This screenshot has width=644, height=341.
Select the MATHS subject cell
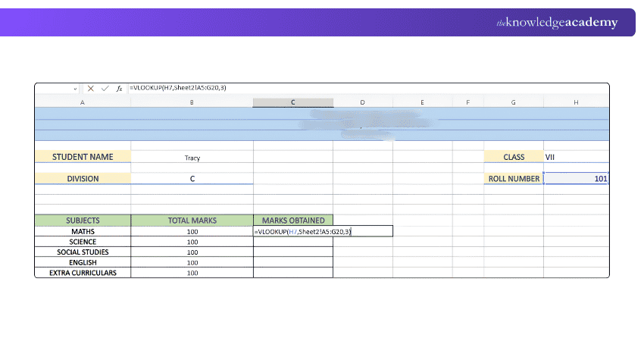pyautogui.click(x=83, y=231)
